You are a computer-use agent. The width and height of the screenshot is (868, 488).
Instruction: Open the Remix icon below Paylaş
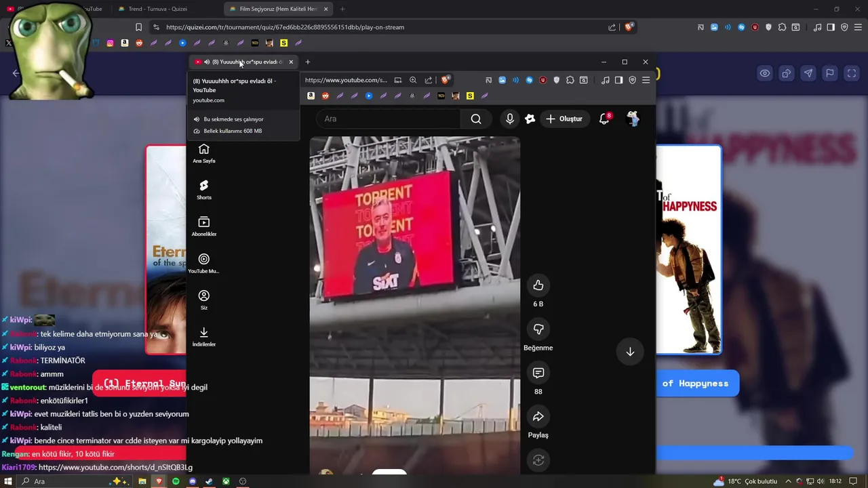tap(538, 460)
